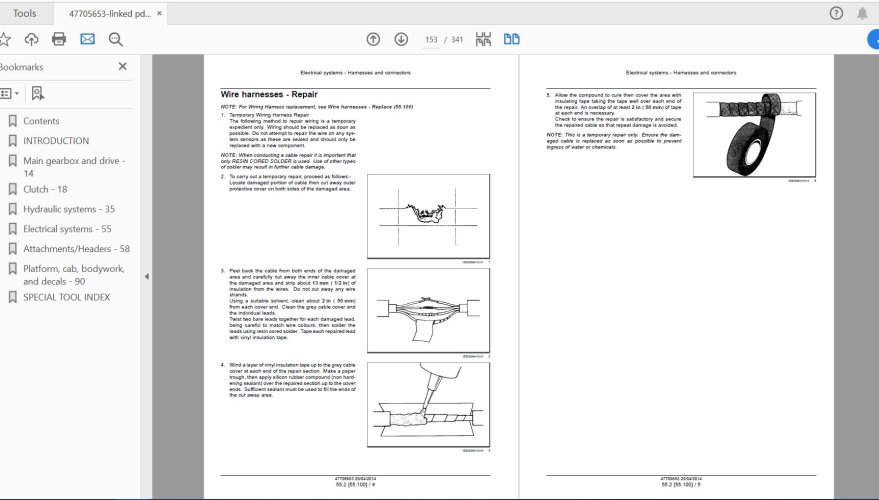The image size is (879, 500).
Task: Open the Help question mark icon
Action: (836, 13)
